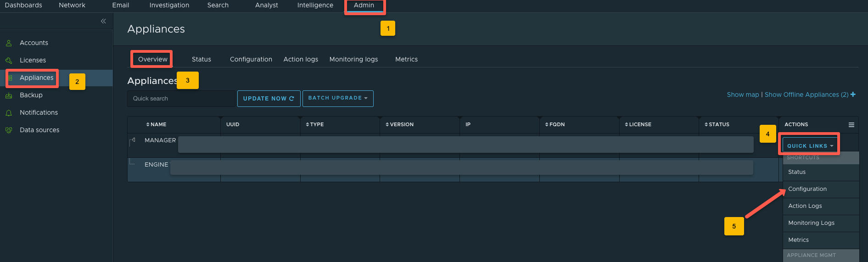
Task: Sort table by TYPE column
Action: [315, 125]
